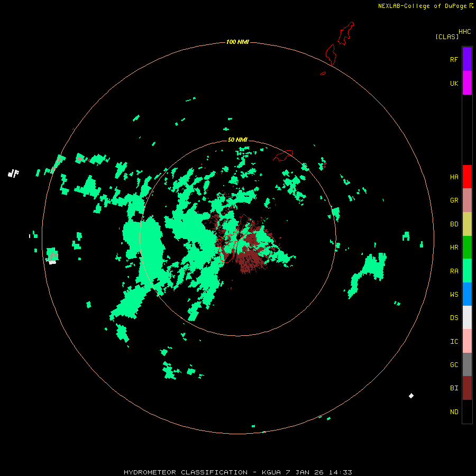Viewport: 476px width, 476px height.
Task: Click the NEXLAB-College of DuPage credit text
Action: point(422,6)
